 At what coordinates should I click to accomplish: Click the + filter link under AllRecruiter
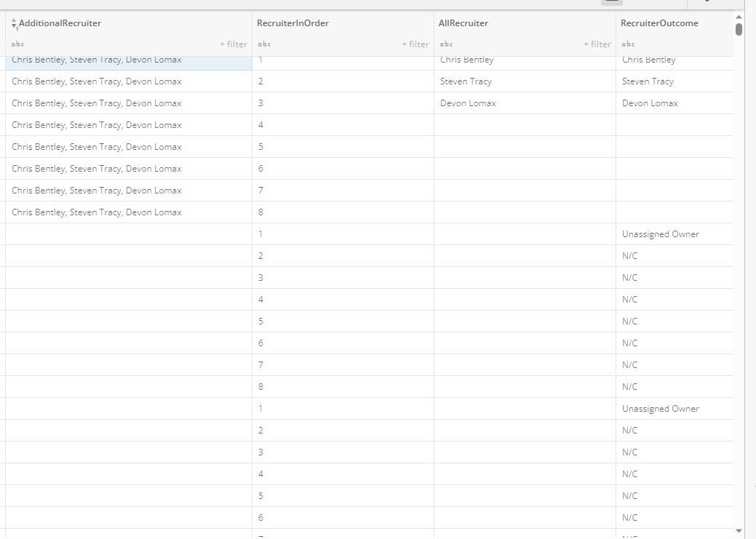tap(597, 44)
